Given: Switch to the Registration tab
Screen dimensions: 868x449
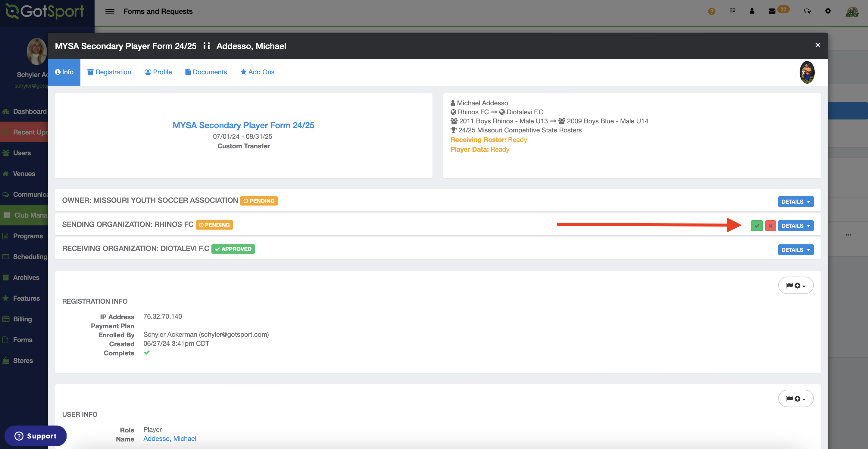Looking at the screenshot, I should [109, 72].
